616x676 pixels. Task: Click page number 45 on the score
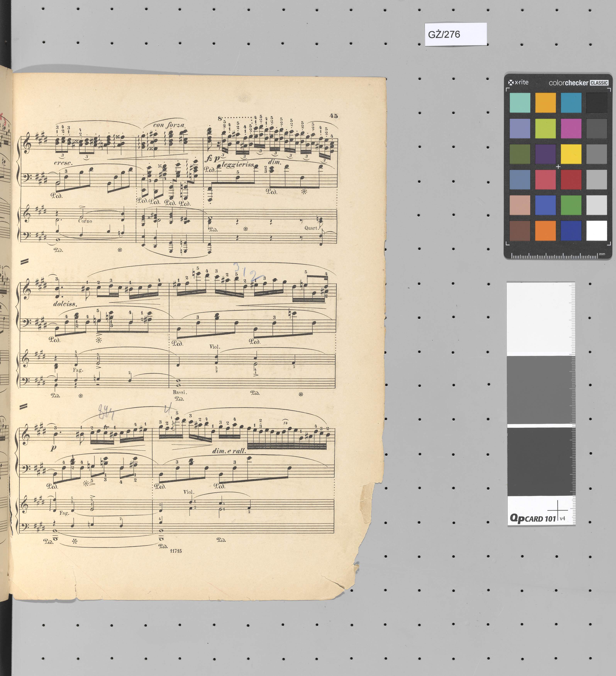[333, 116]
